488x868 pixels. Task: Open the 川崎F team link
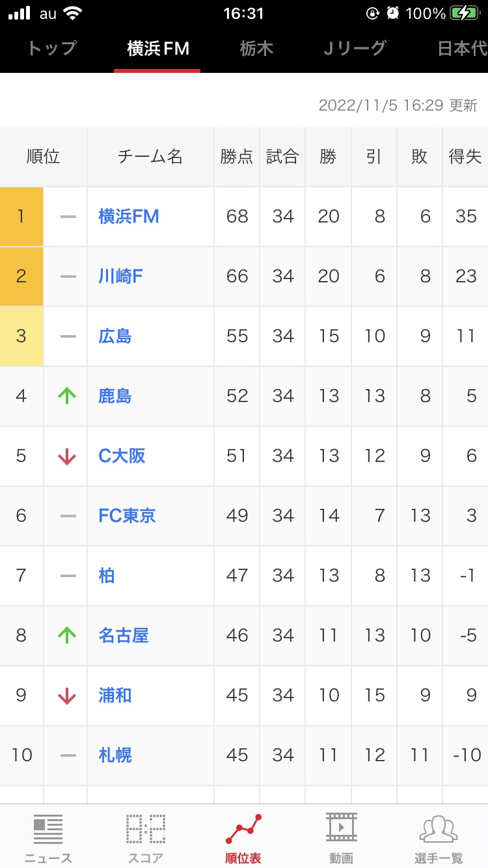coord(120,277)
